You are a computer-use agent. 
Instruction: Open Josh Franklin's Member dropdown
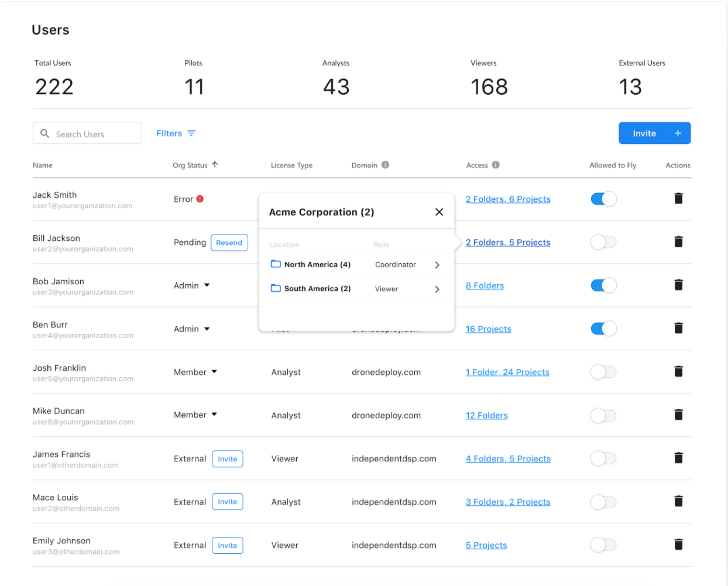[214, 372]
